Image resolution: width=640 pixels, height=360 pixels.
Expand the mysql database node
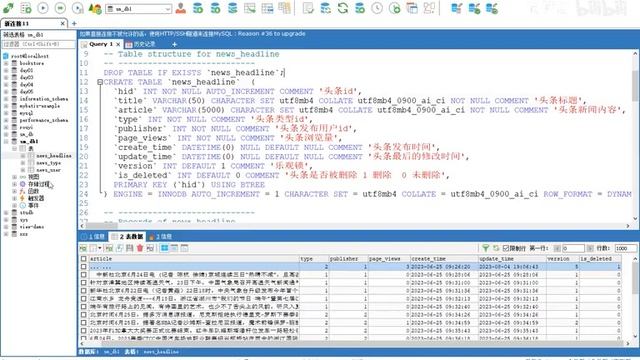pyautogui.click(x=6, y=113)
